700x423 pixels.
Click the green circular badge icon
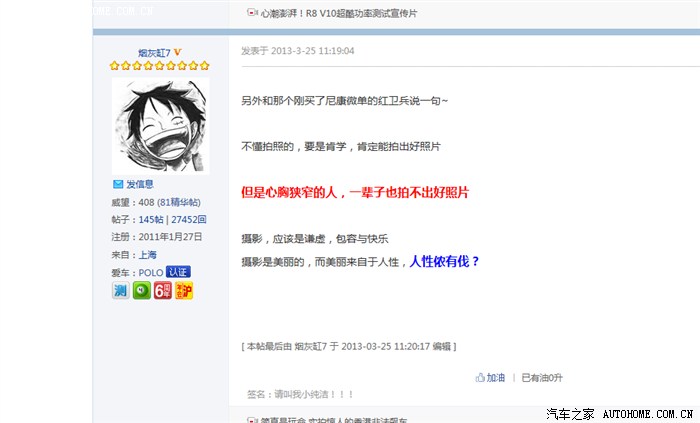142,290
